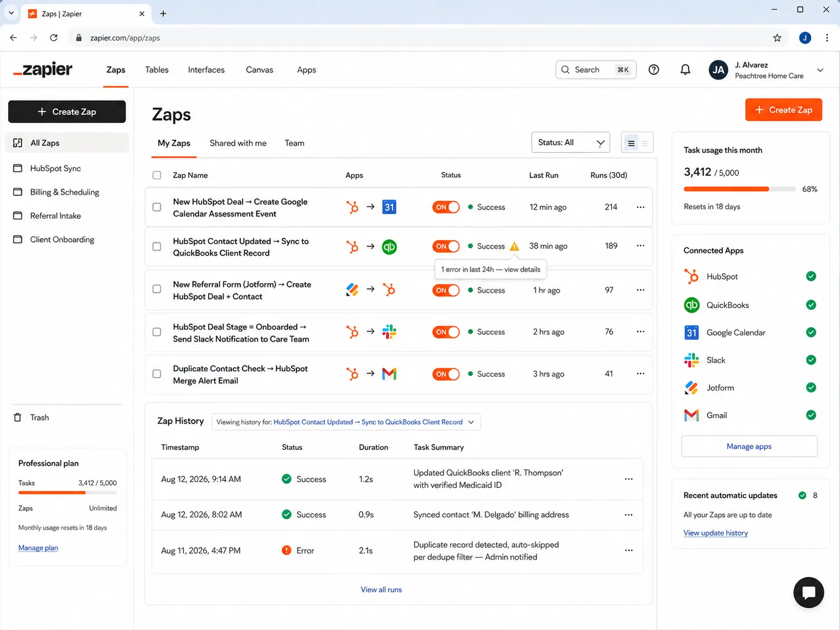Turn off the Google Calendar Assessment Zap toggle
Screen dimensions: 840x630
(446, 207)
